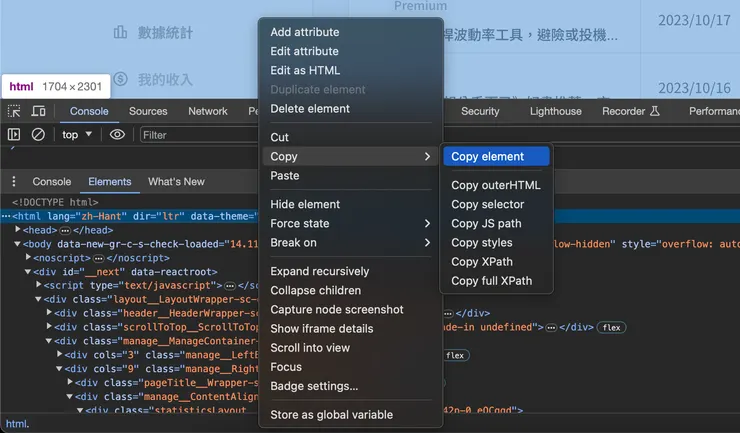This screenshot has height=433, width=740.
Task: Open the Network tab
Action: tap(208, 111)
